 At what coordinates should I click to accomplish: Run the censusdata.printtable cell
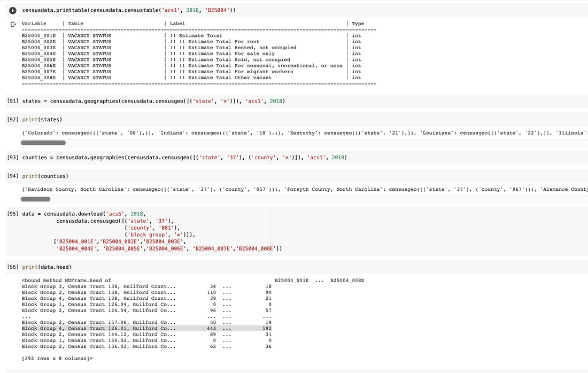click(12, 11)
